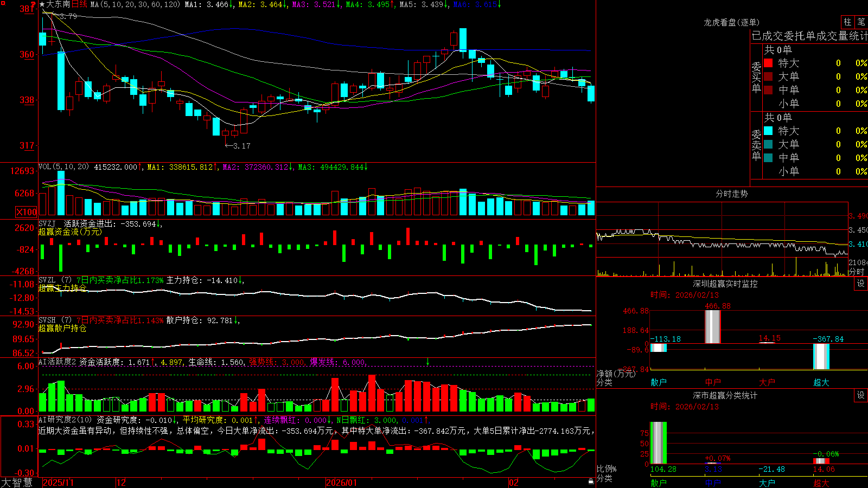Click the 散户持仓: 92.781 value
The height and width of the screenshot is (488, 868).
point(203,320)
